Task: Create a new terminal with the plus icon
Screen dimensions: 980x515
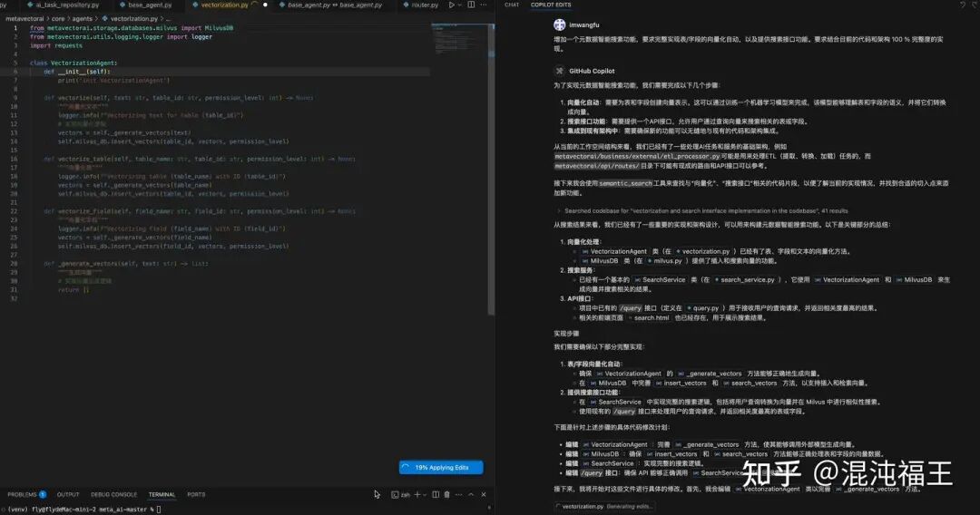Action: pos(417,494)
